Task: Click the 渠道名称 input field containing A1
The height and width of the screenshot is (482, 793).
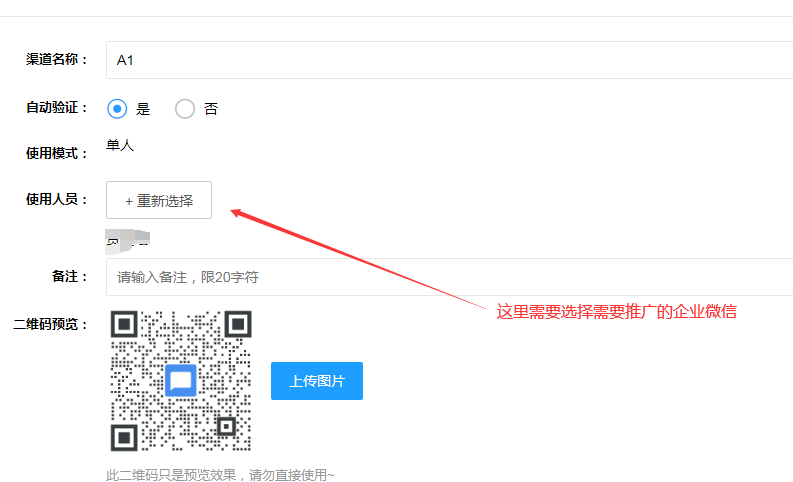Action: 449,60
